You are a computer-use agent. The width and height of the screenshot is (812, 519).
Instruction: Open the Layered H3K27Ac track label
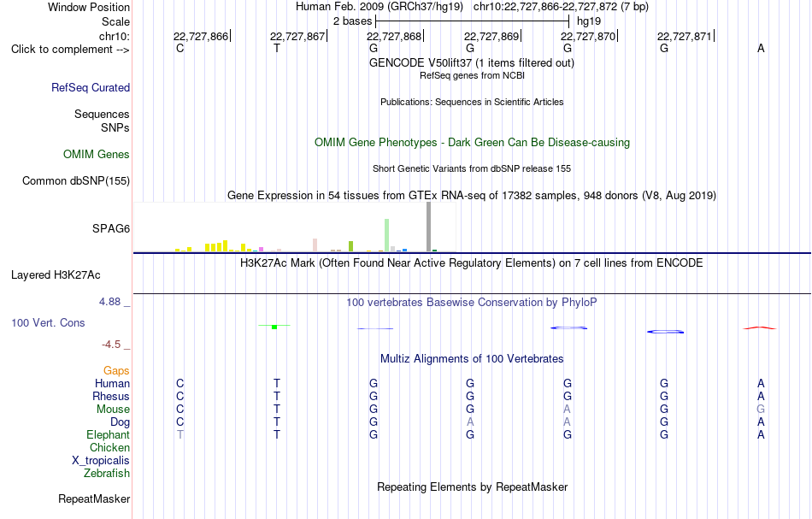(x=56, y=275)
